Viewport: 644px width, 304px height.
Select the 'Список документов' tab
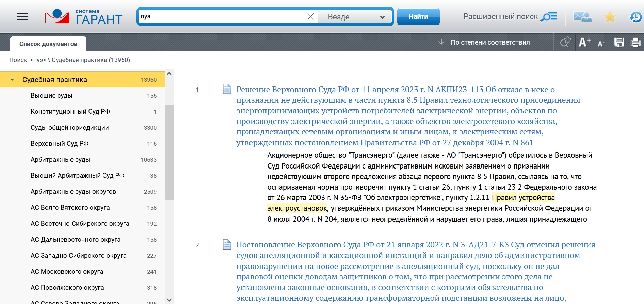48,44
